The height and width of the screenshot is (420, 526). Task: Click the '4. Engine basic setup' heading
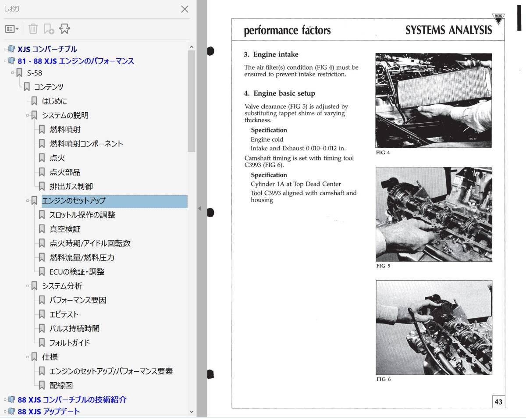[x=280, y=93]
